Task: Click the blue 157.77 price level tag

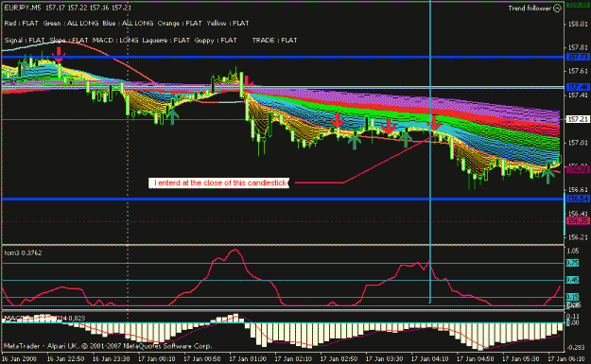Action: coord(578,58)
